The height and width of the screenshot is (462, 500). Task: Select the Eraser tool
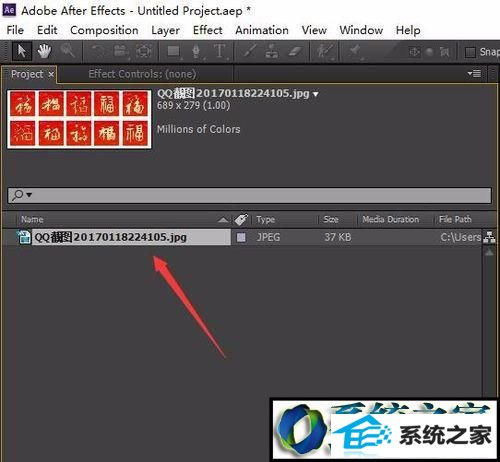tap(295, 52)
